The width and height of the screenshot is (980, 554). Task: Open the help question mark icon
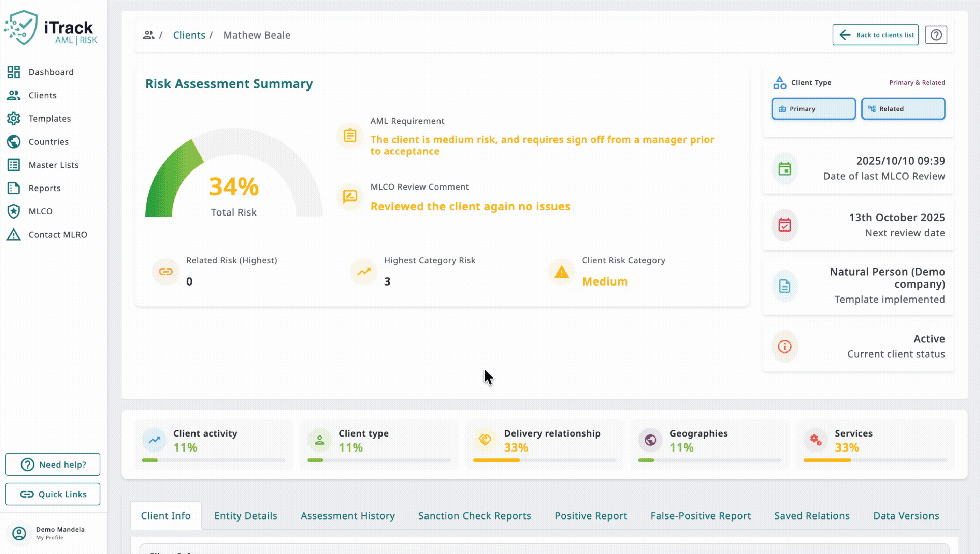(936, 34)
